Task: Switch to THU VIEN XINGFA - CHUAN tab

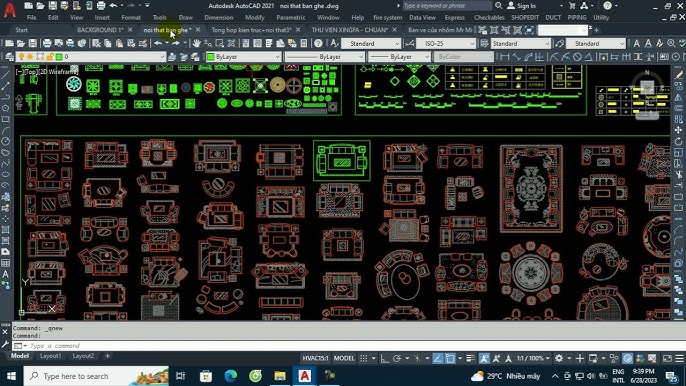Action: click(350, 30)
